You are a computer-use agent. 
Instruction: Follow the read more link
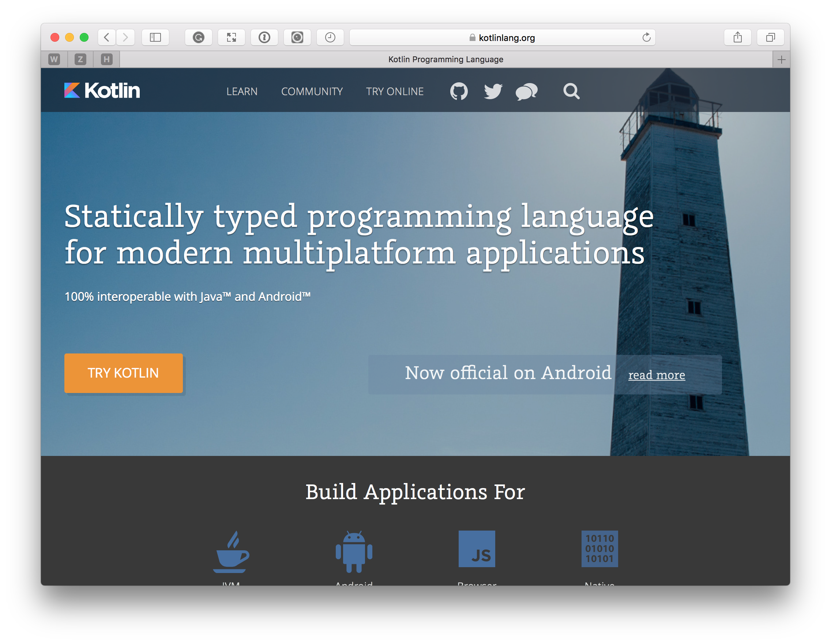coord(657,375)
